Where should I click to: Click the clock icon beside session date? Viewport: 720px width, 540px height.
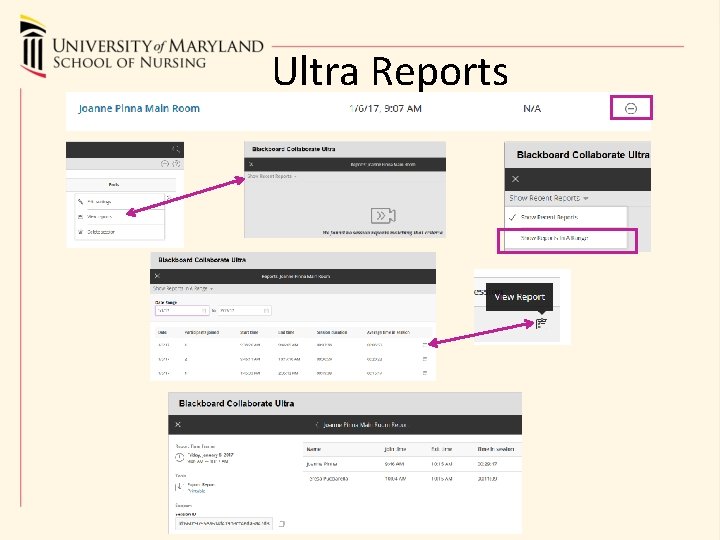(x=180, y=457)
